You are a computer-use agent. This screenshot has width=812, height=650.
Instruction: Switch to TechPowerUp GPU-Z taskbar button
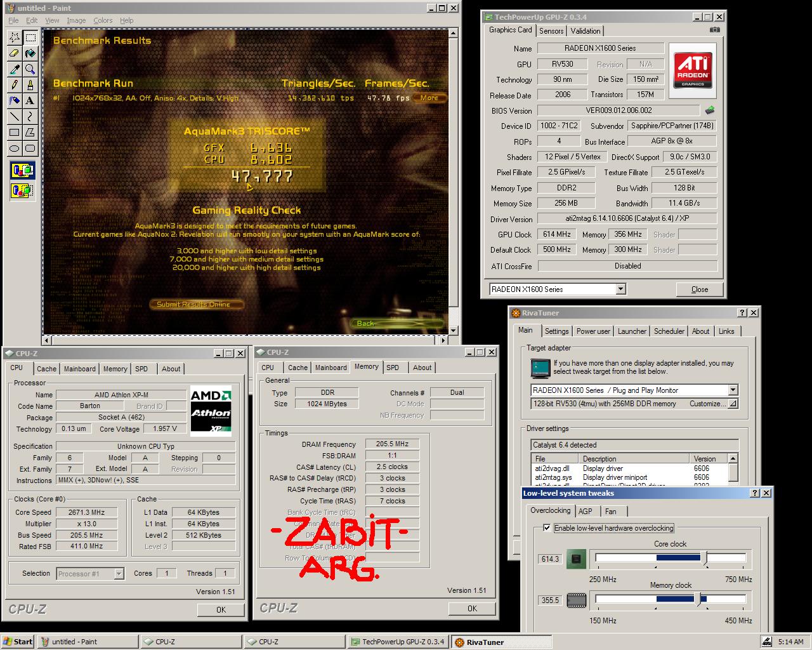pyautogui.click(x=396, y=642)
